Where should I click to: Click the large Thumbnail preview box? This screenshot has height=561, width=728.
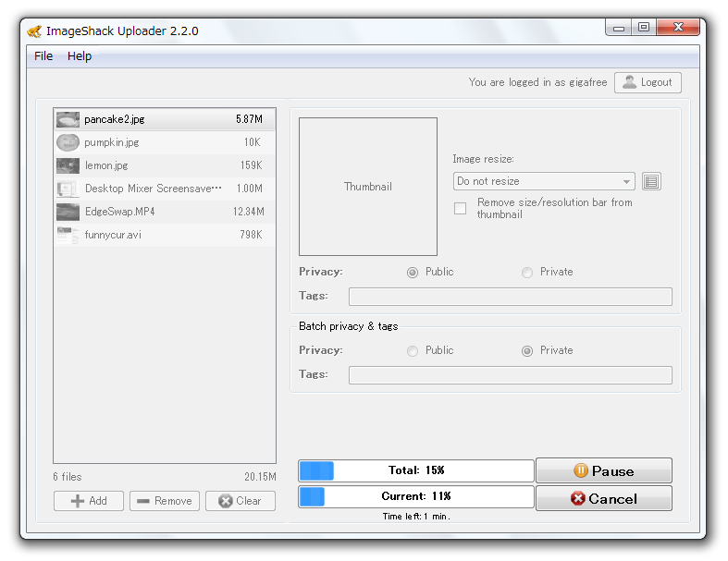[x=368, y=187]
